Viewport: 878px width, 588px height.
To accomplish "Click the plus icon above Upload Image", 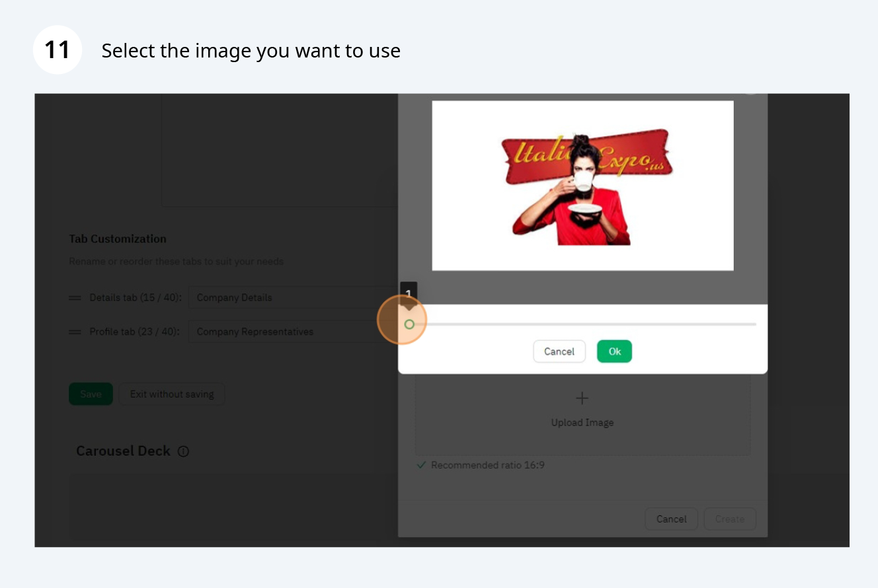I will pyautogui.click(x=582, y=398).
